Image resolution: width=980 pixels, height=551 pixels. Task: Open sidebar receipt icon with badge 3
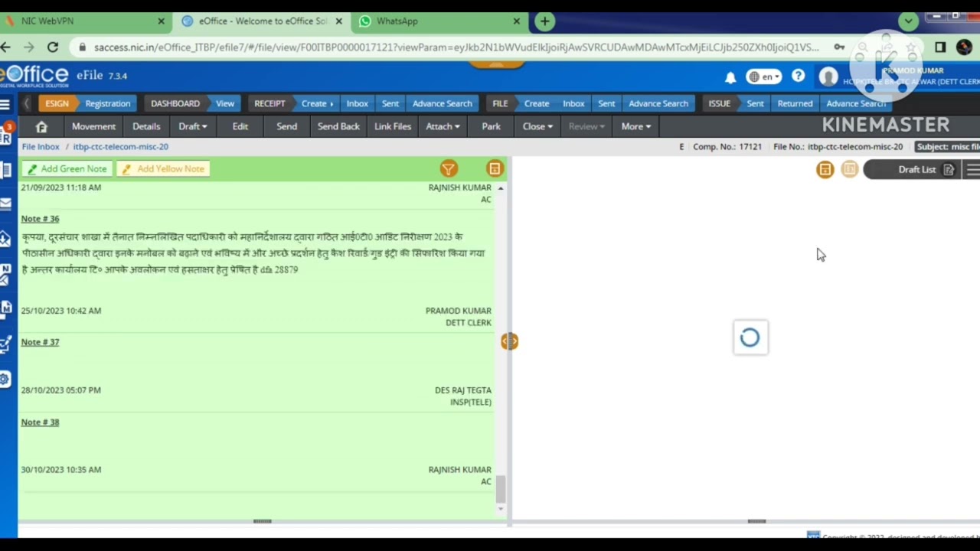pos(5,134)
